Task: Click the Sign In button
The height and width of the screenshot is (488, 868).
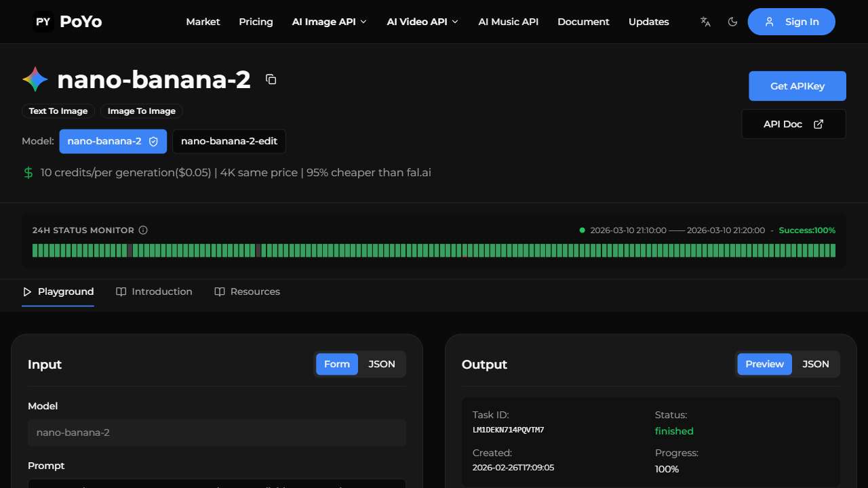Action: (791, 22)
